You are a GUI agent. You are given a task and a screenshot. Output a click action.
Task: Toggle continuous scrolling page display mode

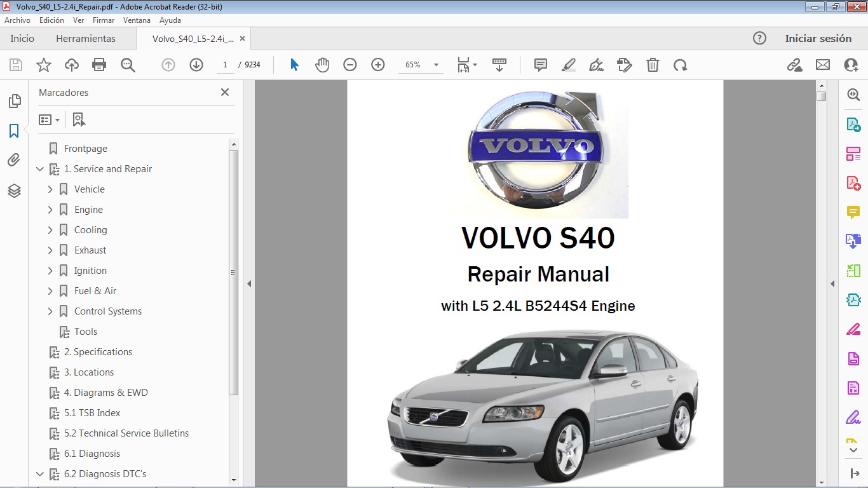tap(499, 64)
